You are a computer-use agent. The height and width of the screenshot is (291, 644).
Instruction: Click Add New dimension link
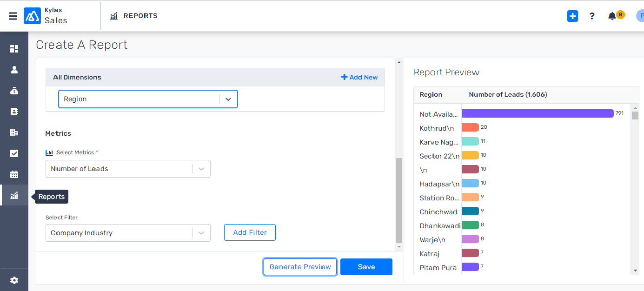pyautogui.click(x=359, y=77)
